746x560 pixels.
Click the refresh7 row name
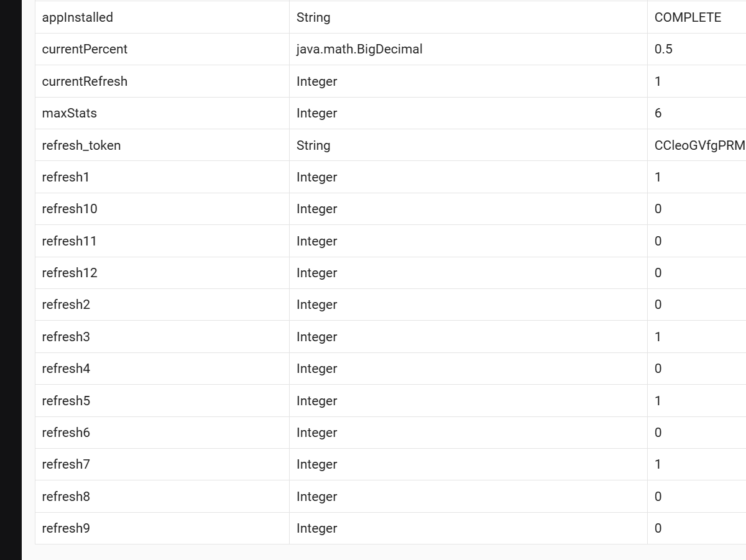pos(66,464)
